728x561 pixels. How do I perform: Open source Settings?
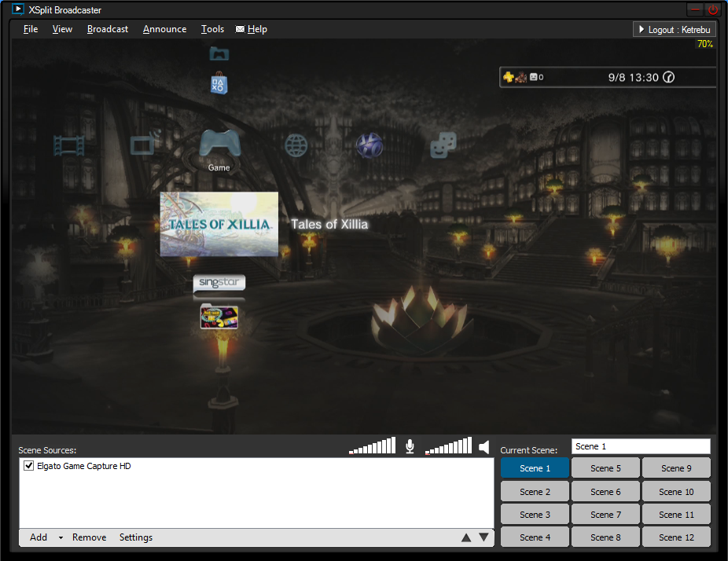[136, 537]
